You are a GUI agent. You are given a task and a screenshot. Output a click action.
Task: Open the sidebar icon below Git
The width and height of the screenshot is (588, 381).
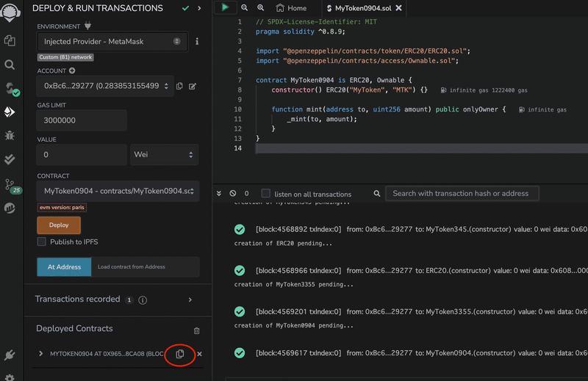10,208
